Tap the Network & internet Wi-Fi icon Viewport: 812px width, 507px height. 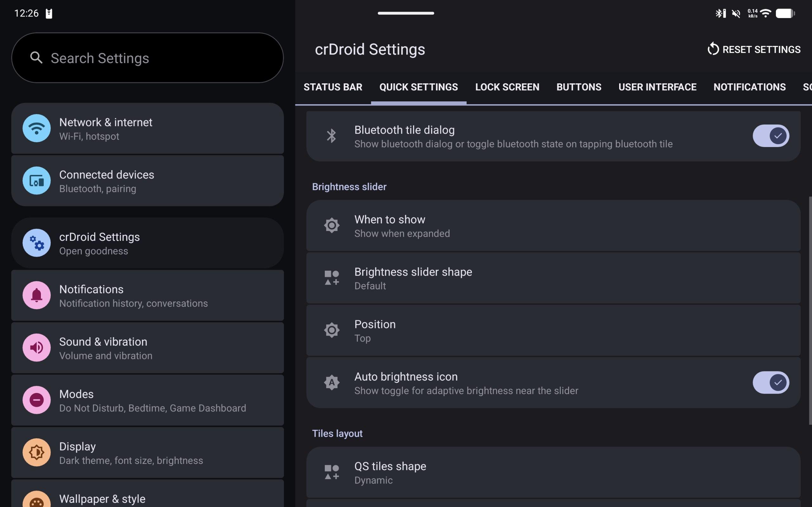pos(36,128)
